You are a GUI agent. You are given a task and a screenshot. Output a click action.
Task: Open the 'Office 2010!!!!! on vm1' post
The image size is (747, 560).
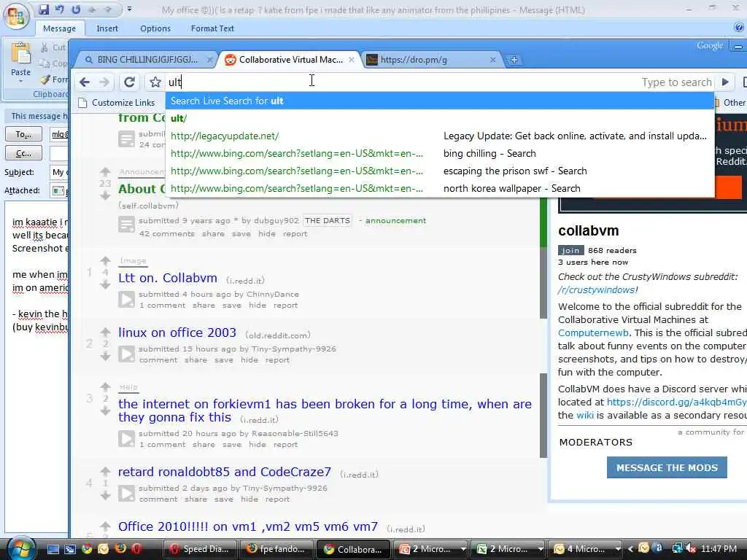[x=248, y=526]
